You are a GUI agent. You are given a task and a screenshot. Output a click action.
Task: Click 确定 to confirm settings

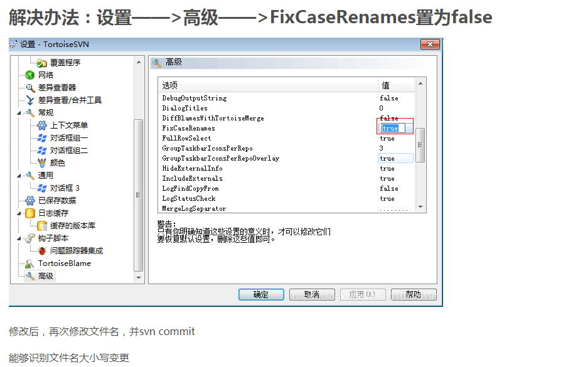(x=261, y=295)
